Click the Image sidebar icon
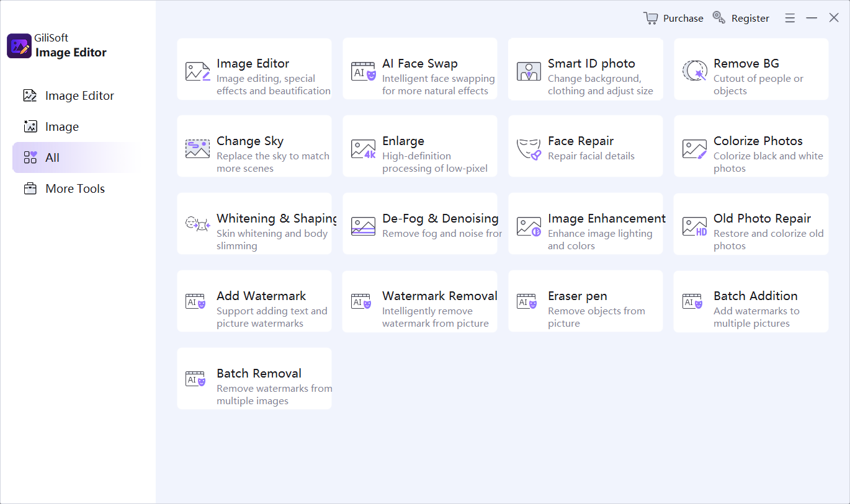 (30, 126)
